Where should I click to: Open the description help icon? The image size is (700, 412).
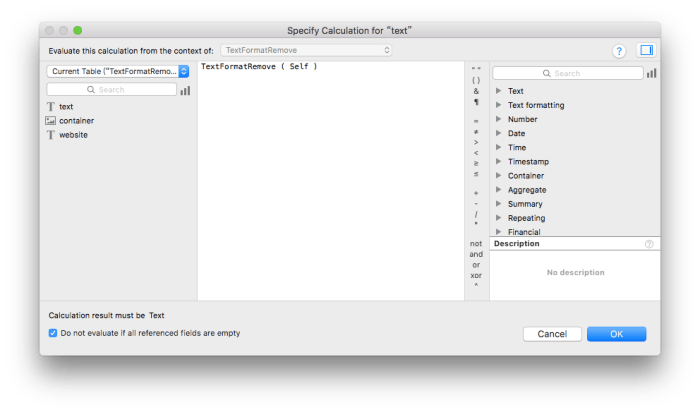(649, 244)
